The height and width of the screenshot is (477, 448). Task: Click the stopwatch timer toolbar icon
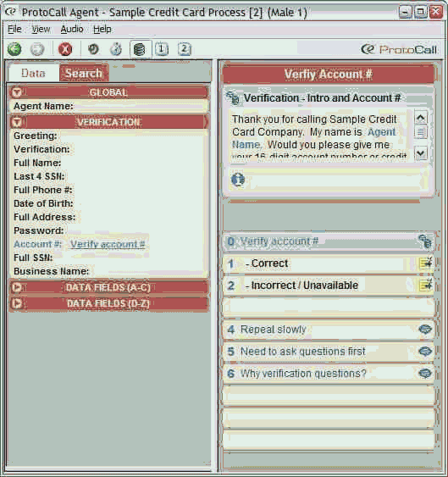[x=116, y=49]
